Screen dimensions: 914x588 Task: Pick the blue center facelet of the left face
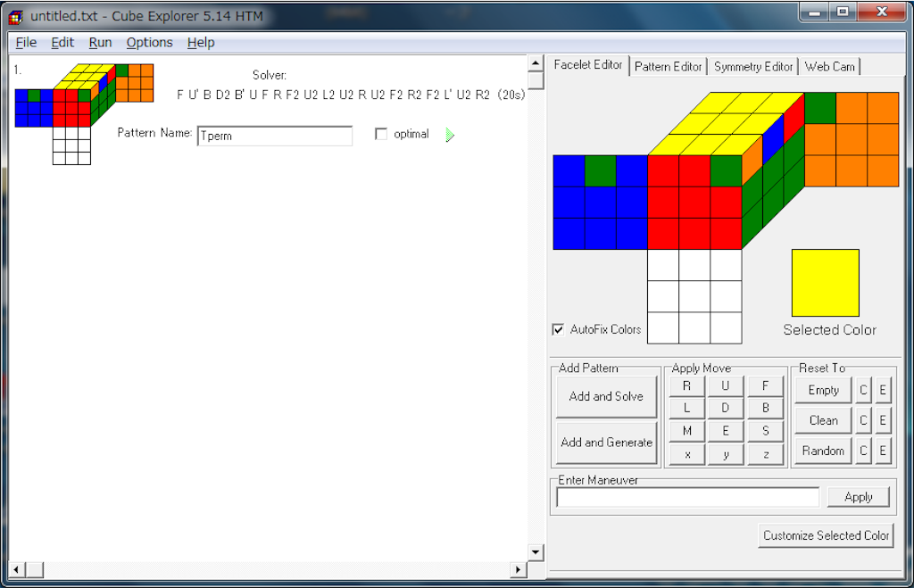click(601, 203)
